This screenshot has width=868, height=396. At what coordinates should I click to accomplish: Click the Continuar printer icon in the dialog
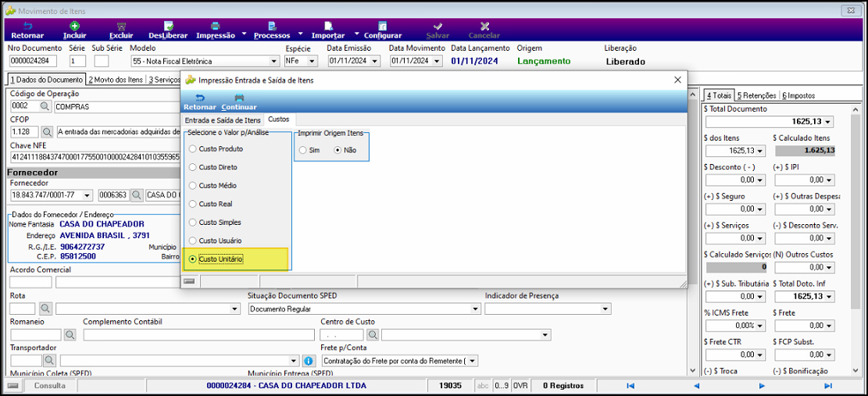click(x=239, y=98)
